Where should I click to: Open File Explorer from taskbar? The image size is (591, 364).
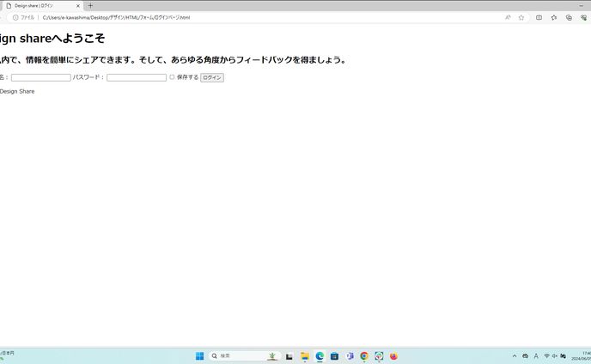point(304,356)
